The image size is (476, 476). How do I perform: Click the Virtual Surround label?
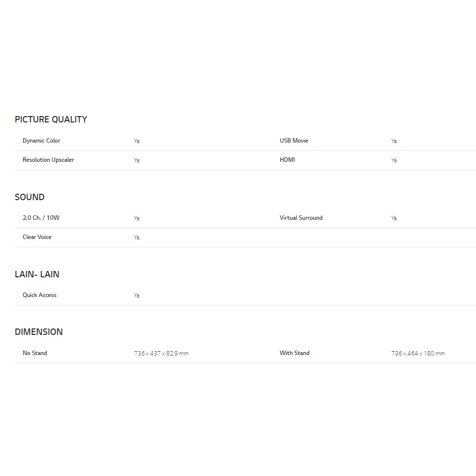(x=301, y=218)
